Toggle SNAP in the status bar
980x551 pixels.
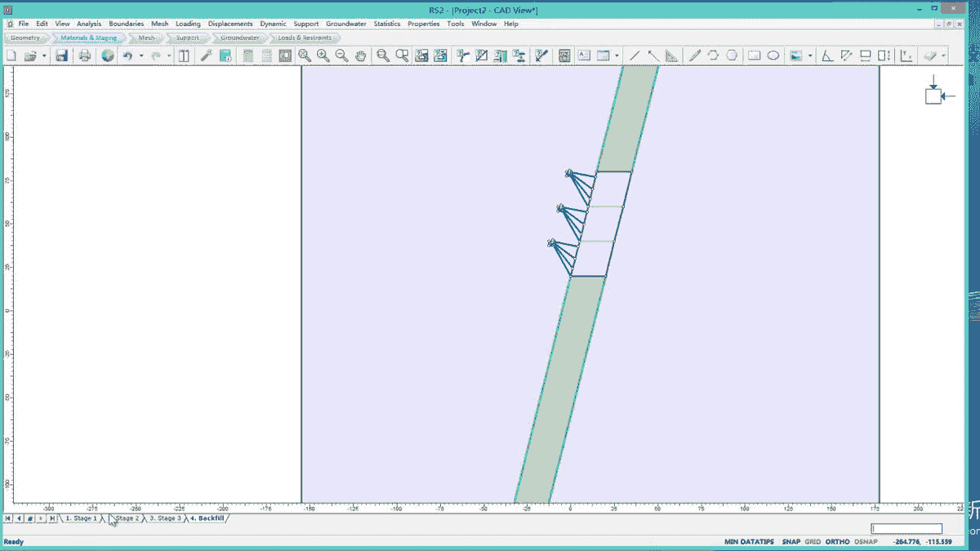pos(791,542)
